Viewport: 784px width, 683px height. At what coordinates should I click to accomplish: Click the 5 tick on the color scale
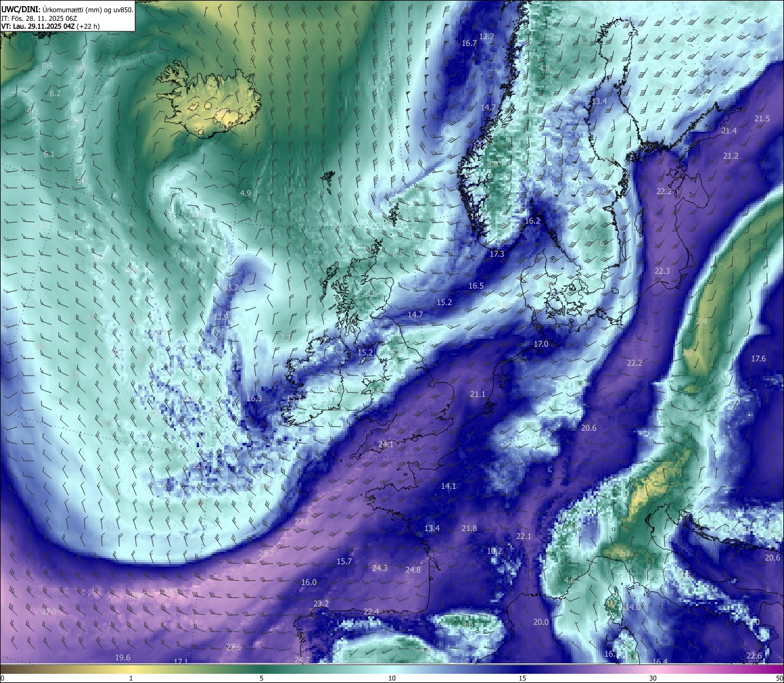(x=262, y=678)
